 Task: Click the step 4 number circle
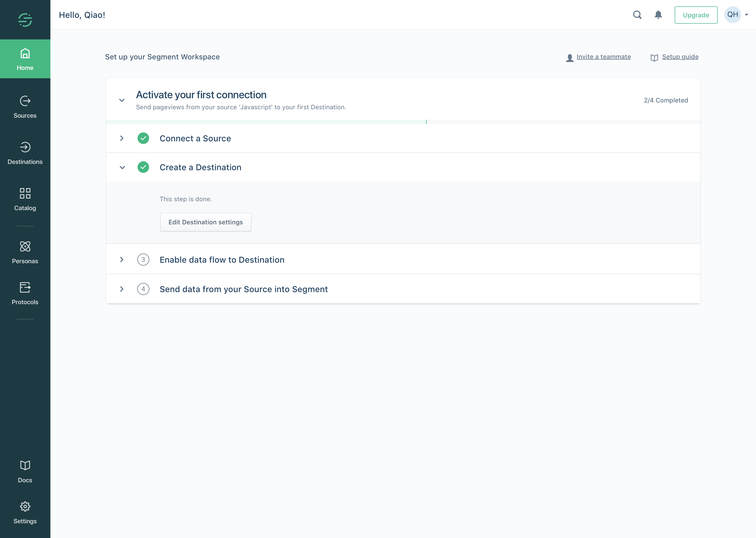pos(143,289)
